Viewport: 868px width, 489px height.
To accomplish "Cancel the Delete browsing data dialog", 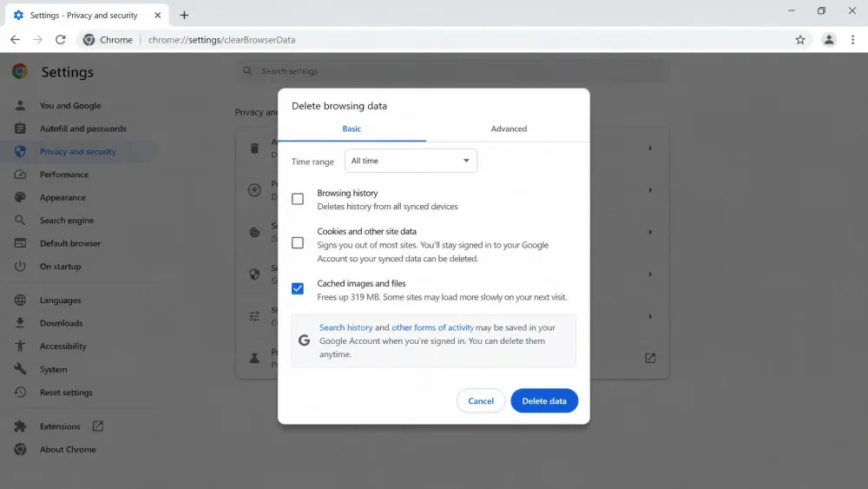I will (481, 401).
